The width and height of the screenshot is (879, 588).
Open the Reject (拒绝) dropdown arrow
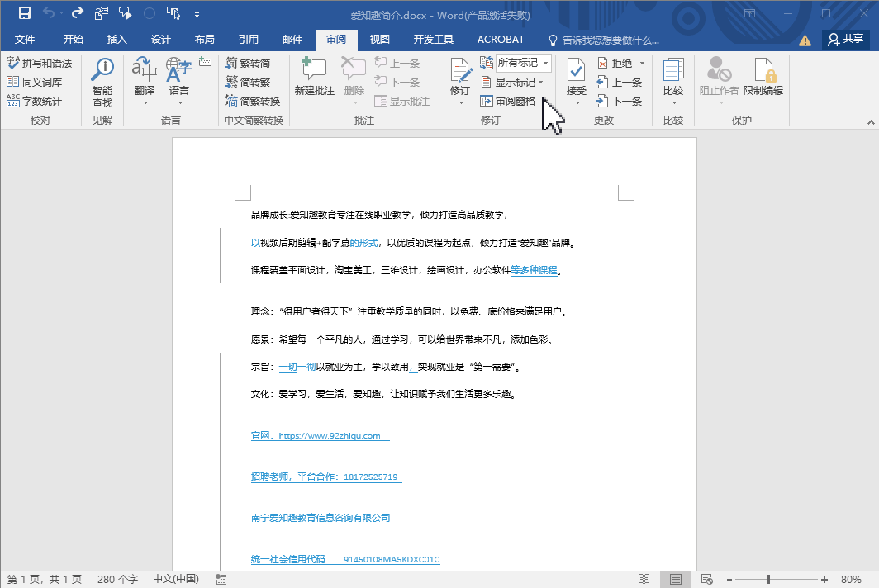tap(643, 63)
